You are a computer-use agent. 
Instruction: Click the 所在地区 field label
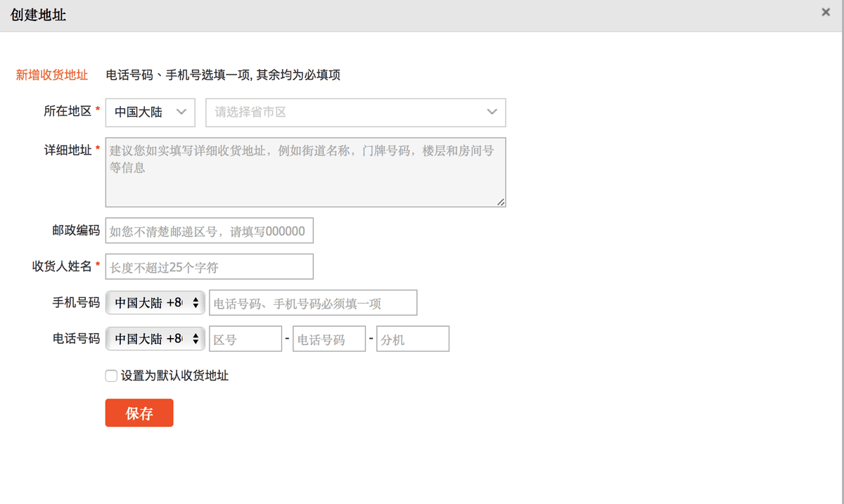tap(68, 111)
